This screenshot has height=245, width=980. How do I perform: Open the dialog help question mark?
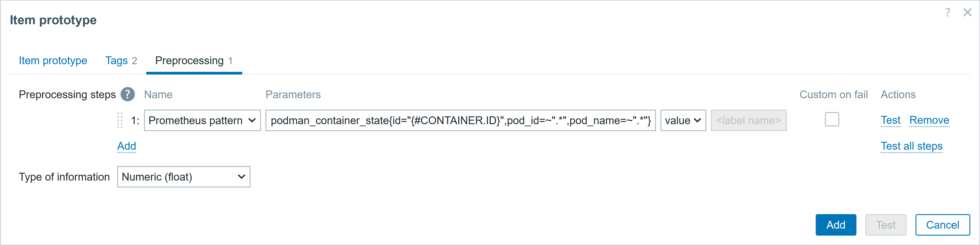[948, 13]
